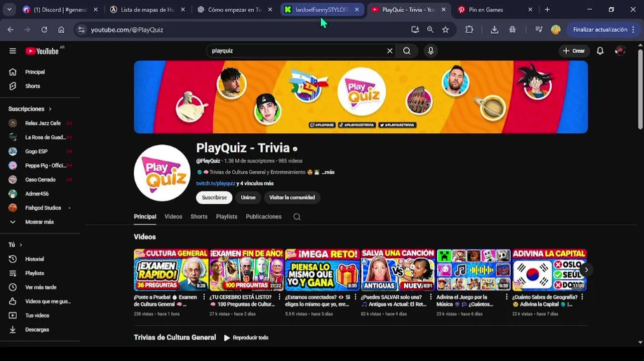Click the YouTube search input field
The height and width of the screenshot is (361, 644).
[296, 51]
